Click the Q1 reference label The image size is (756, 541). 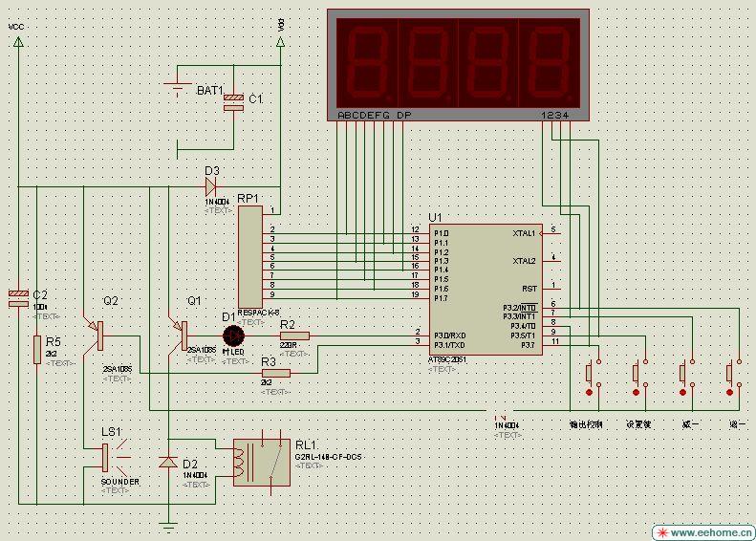(x=194, y=300)
